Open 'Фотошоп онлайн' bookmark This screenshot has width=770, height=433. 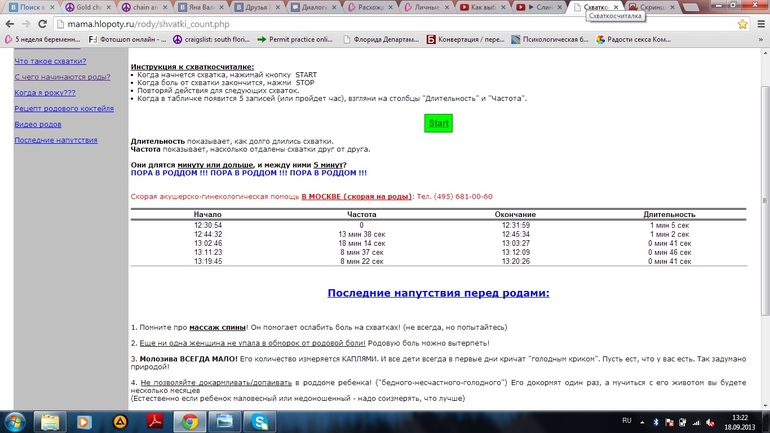pyautogui.click(x=127, y=39)
